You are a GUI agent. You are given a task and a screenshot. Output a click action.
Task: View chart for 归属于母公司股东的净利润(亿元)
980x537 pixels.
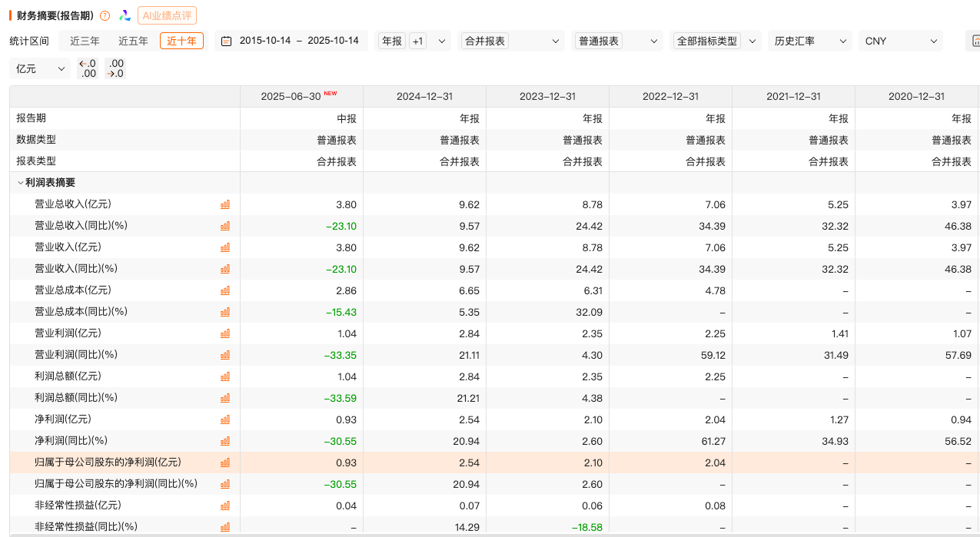coord(225,462)
